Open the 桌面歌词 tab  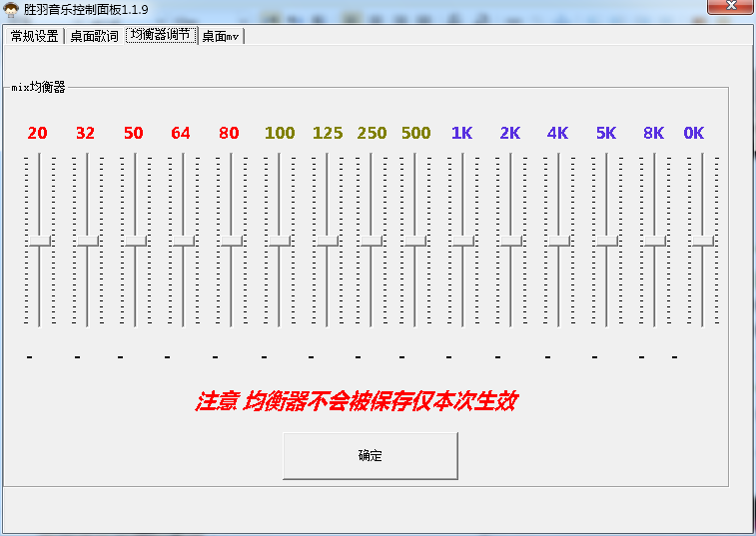click(94, 36)
